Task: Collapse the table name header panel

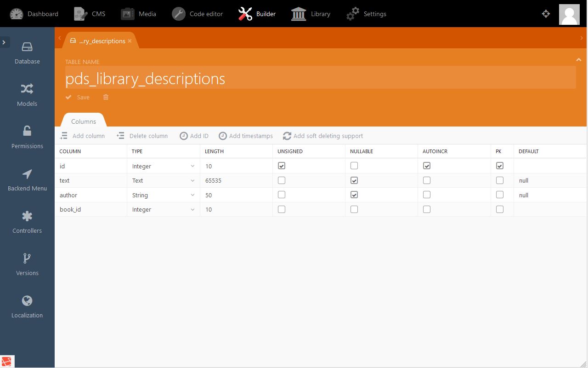Action: pos(578,60)
